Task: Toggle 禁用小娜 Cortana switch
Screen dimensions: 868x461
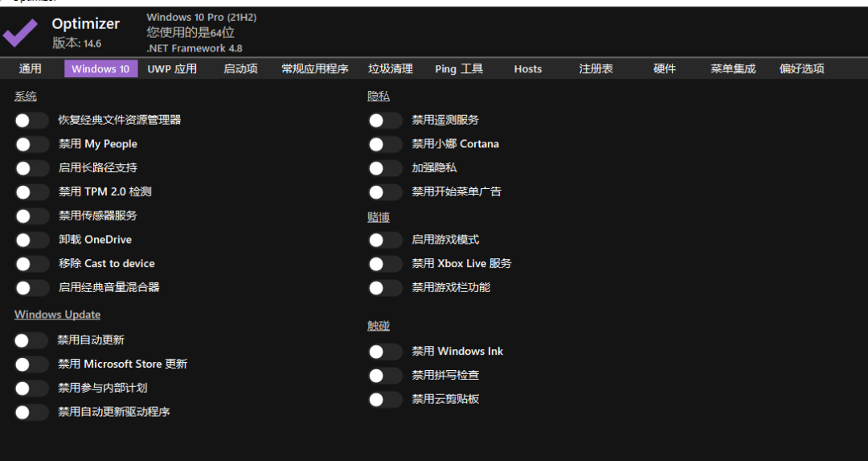Action: pyautogui.click(x=385, y=144)
